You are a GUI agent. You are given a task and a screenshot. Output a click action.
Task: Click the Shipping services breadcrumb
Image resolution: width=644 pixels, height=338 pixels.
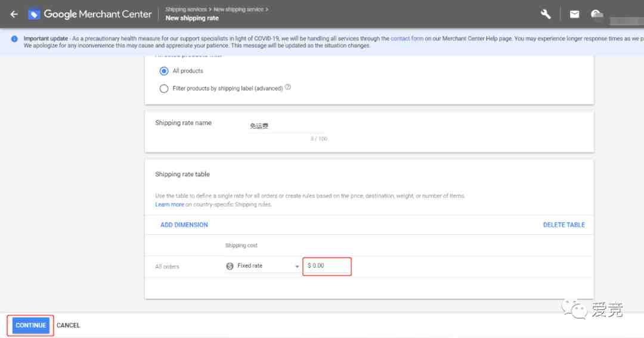(186, 9)
